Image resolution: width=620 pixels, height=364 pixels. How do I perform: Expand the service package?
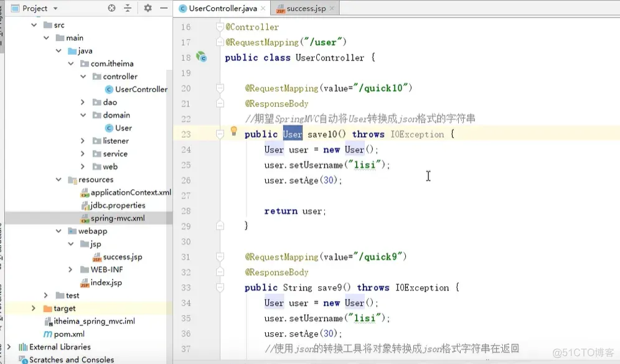coord(83,154)
